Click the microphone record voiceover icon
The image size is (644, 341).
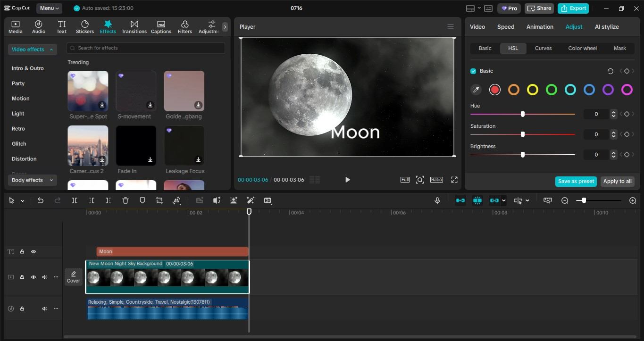(437, 200)
